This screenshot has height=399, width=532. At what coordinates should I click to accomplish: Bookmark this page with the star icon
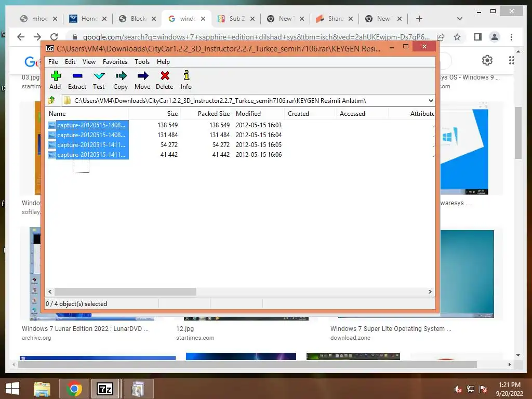pyautogui.click(x=457, y=37)
